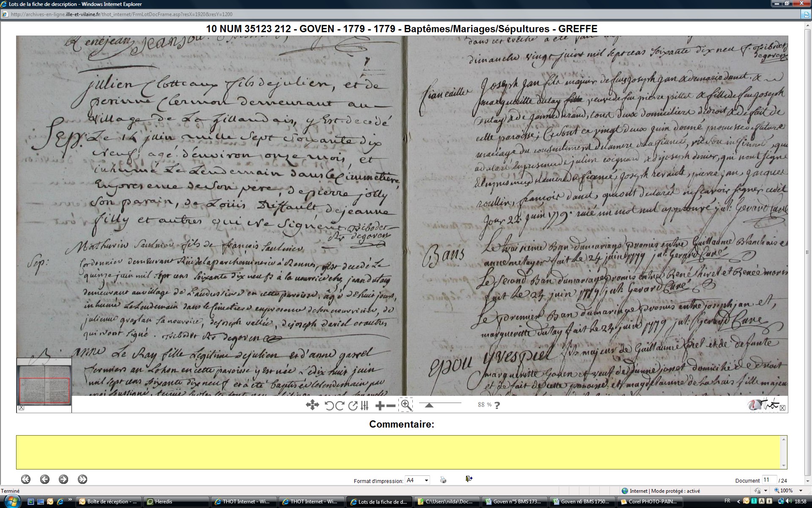Viewport: 812px width, 508px height.
Task: Go to the first document page
Action: [x=26, y=479]
